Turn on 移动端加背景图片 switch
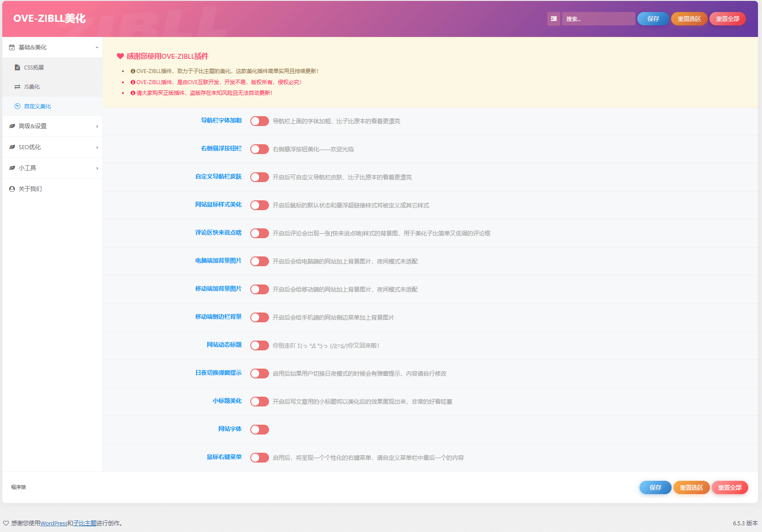 259,289
